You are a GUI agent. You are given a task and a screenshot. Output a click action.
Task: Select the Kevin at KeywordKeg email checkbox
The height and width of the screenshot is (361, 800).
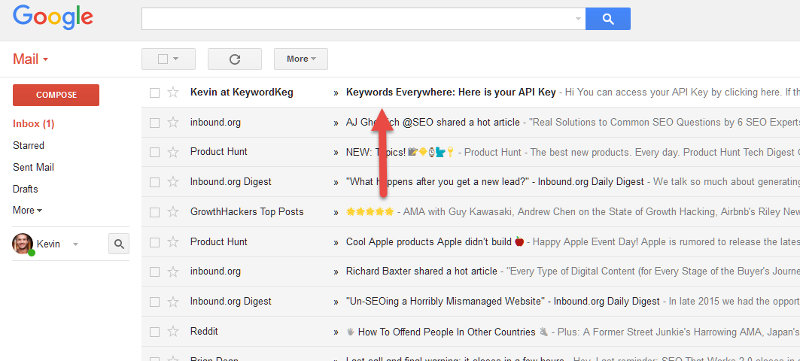[155, 93]
